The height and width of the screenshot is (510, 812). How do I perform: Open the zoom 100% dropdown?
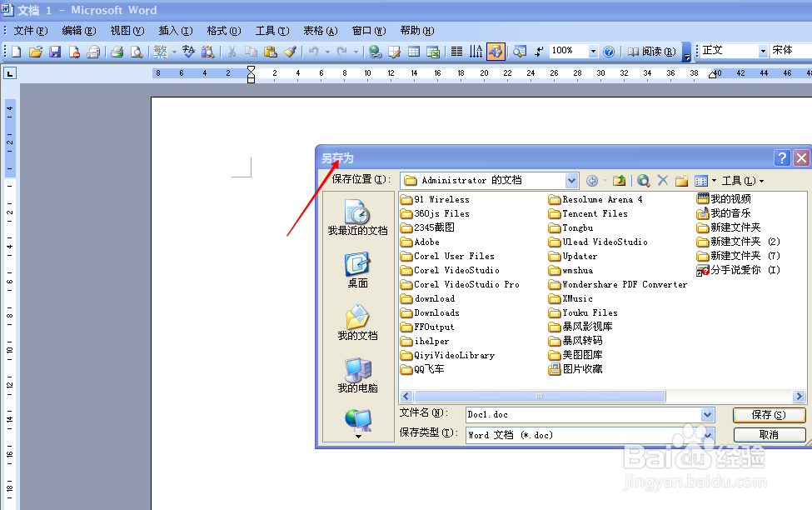click(x=594, y=52)
